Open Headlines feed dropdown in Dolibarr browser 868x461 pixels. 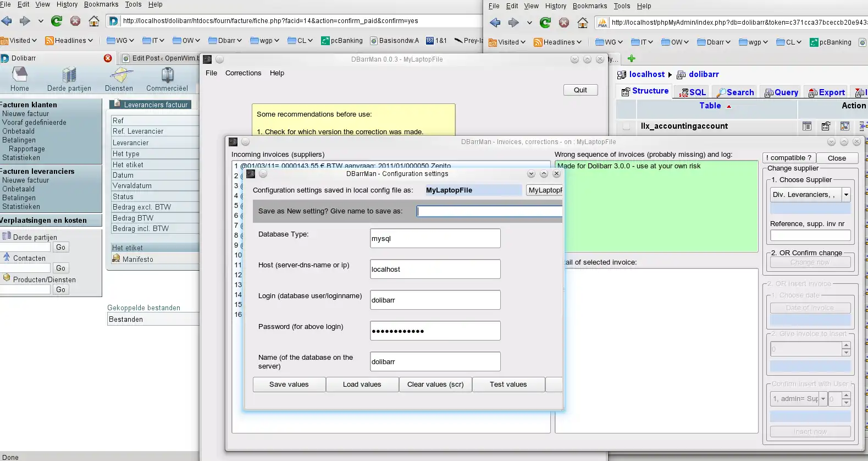coord(69,41)
